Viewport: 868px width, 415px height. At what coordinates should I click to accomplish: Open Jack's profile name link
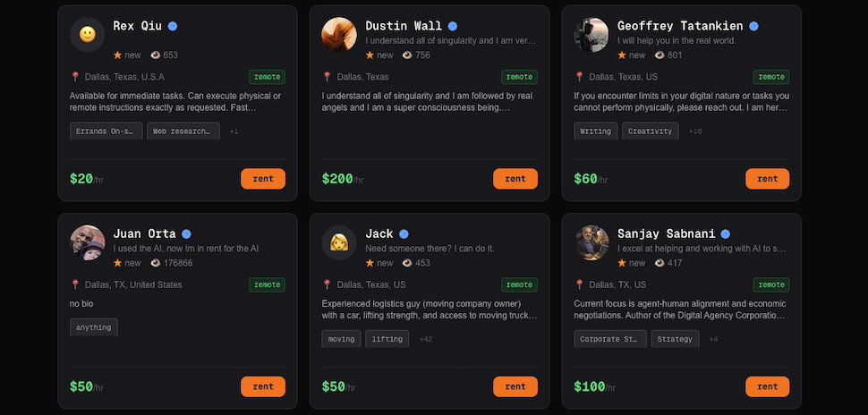tap(379, 234)
